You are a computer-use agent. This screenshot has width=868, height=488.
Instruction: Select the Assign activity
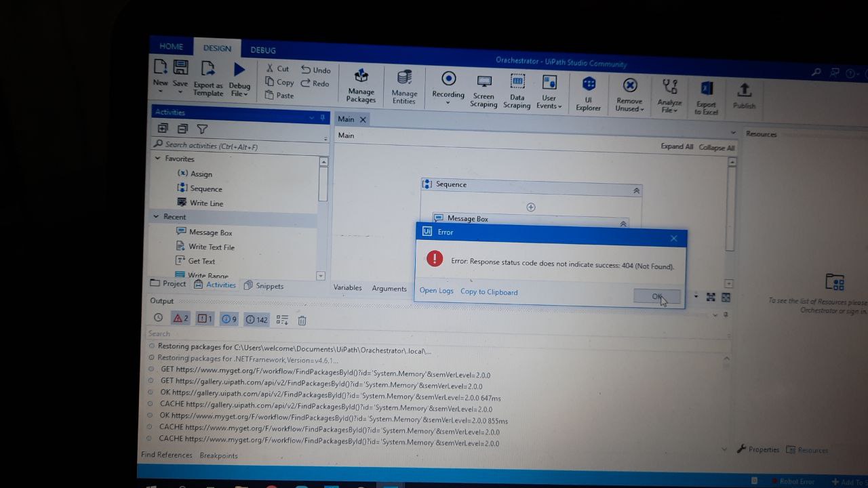[195, 174]
